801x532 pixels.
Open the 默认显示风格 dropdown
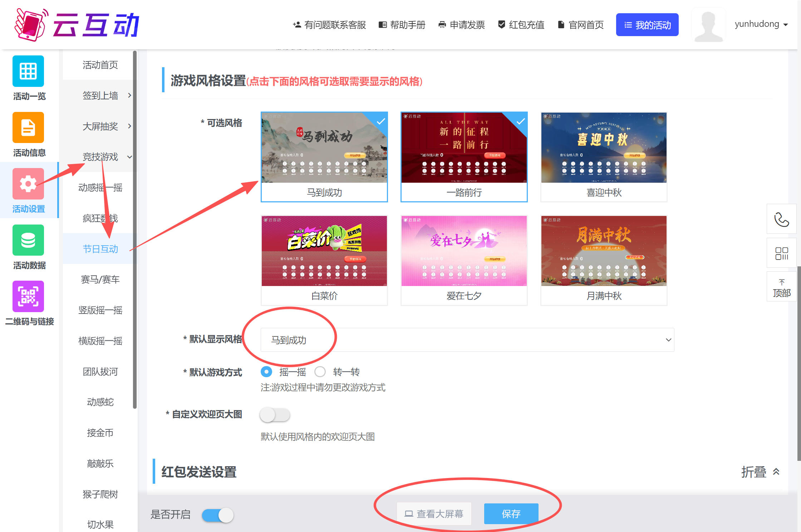click(467, 340)
